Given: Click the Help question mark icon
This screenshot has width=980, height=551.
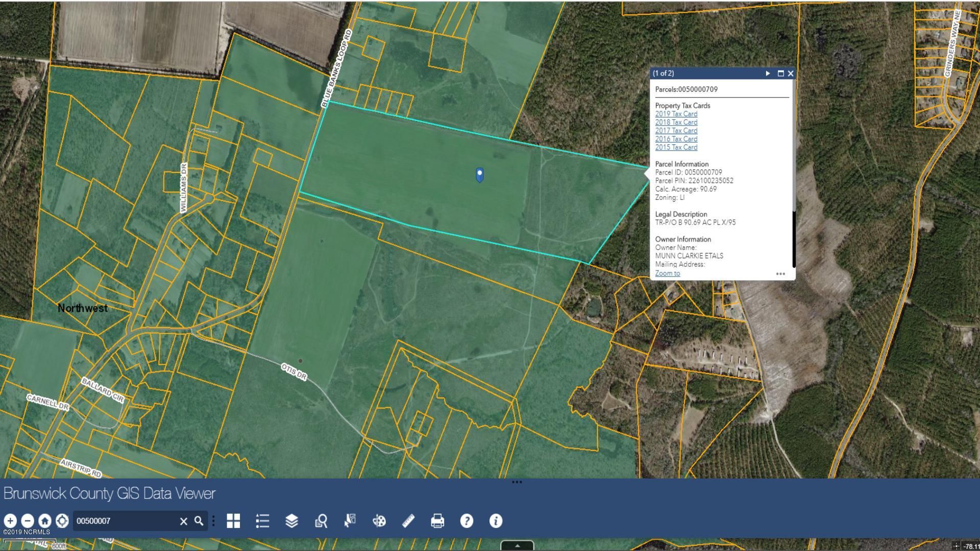Looking at the screenshot, I should coord(467,521).
